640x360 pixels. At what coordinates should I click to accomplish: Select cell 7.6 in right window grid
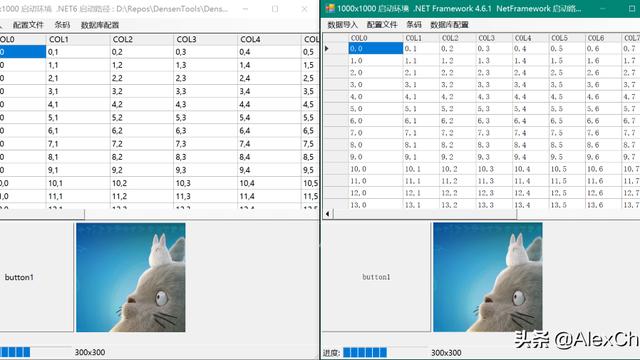pyautogui.click(x=604, y=133)
